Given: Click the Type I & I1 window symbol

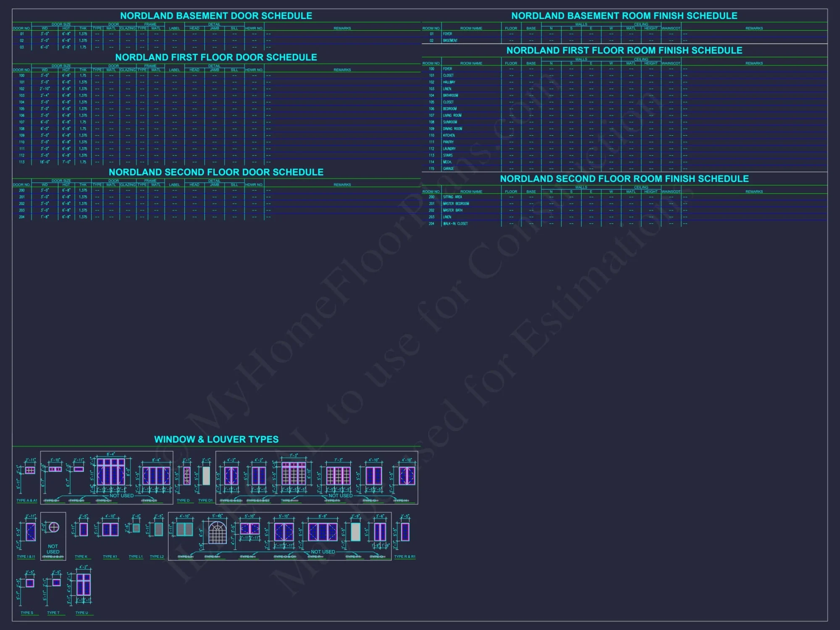Looking at the screenshot, I should 31,532.
